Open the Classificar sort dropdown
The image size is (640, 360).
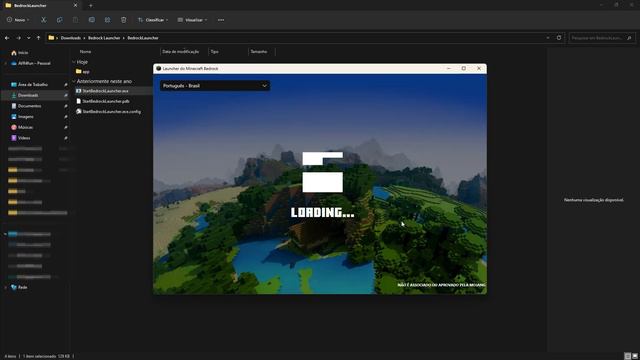coord(153,20)
